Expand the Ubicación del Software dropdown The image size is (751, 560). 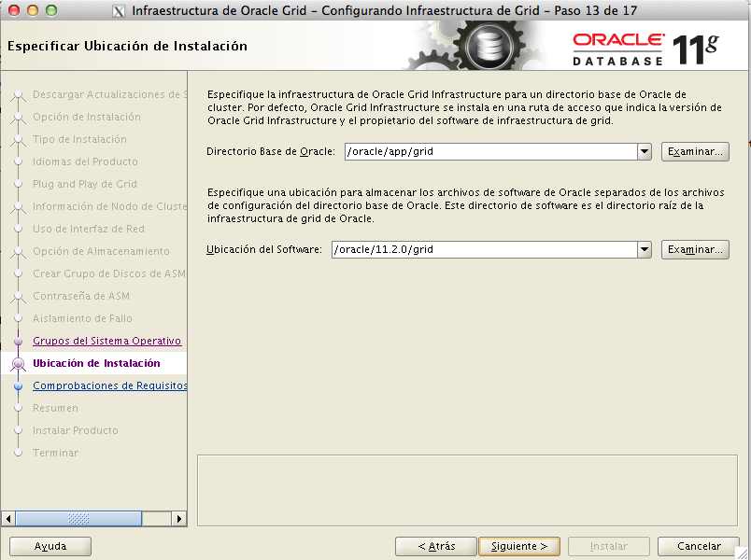[644, 250]
